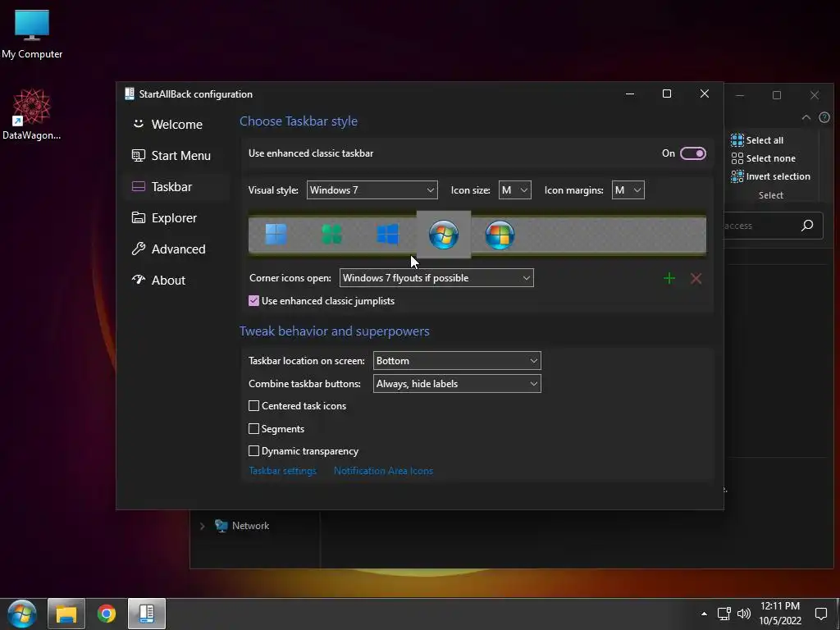Viewport: 840px width, 630px height.
Task: Click Invert selection in the Explorer window
Action: 770,176
